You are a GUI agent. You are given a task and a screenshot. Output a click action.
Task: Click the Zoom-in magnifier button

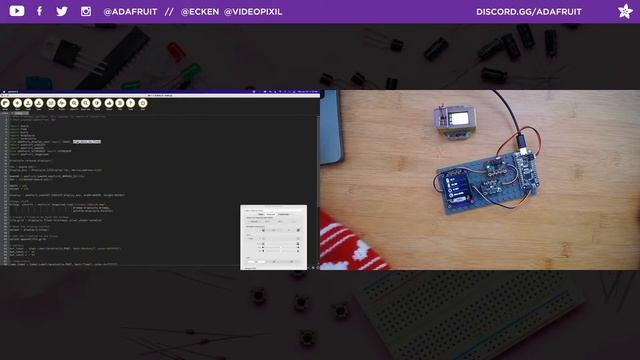click(x=74, y=104)
